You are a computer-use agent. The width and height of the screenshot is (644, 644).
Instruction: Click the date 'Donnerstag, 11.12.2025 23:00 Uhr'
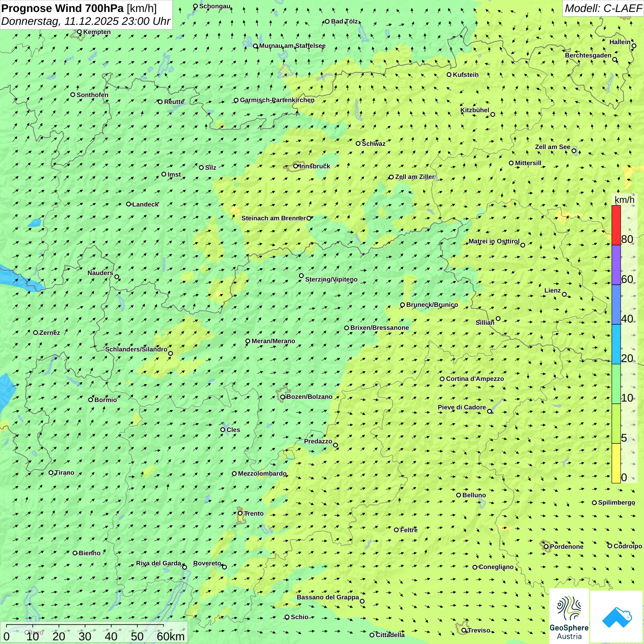pos(86,21)
